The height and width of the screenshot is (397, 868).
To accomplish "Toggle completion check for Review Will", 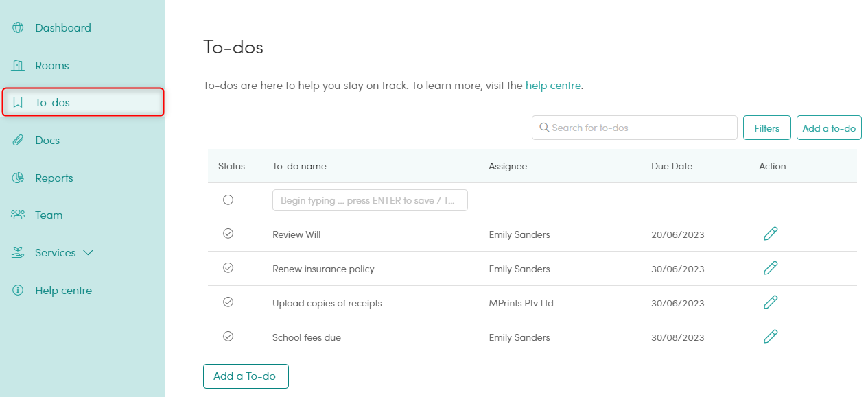I will [228, 234].
